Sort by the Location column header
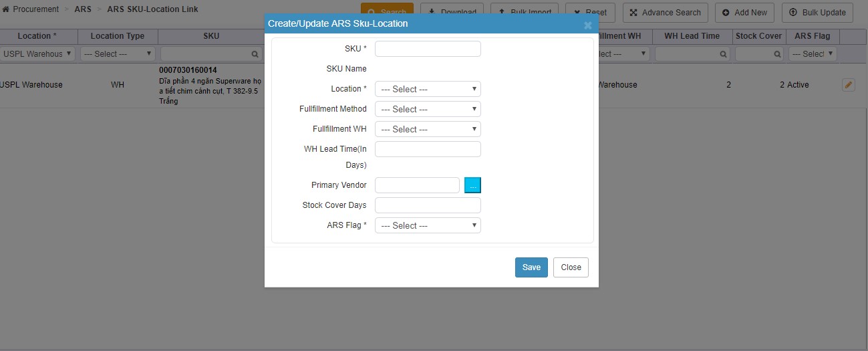Image resolution: width=868 pixels, height=351 pixels. click(x=37, y=36)
